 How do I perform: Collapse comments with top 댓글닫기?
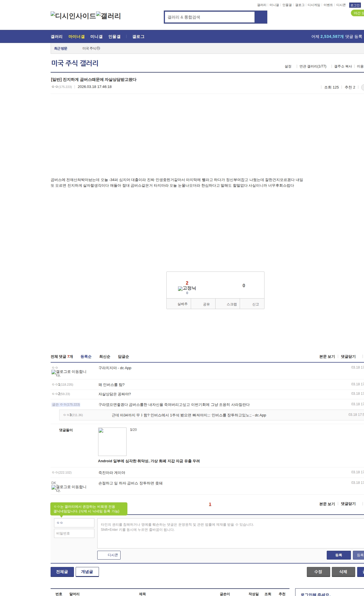tap(348, 357)
